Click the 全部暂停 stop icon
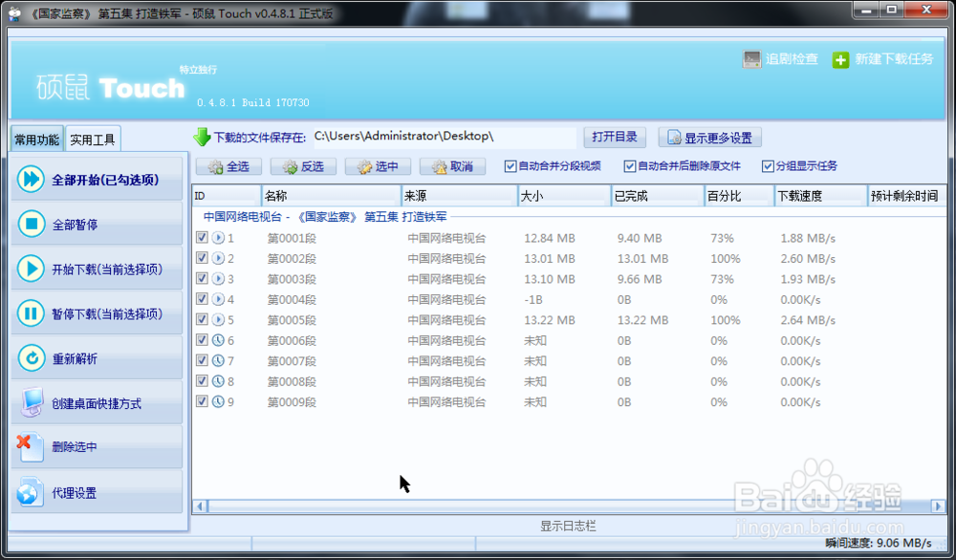 (x=31, y=225)
